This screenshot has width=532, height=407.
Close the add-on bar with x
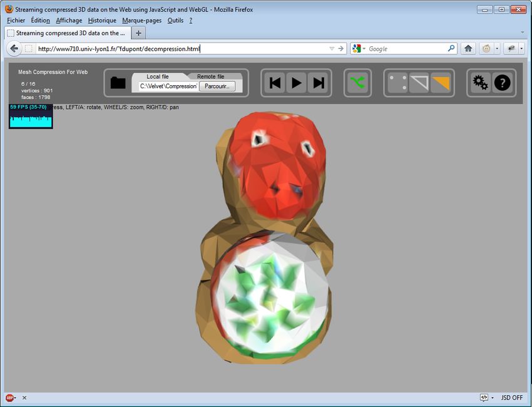pos(24,398)
